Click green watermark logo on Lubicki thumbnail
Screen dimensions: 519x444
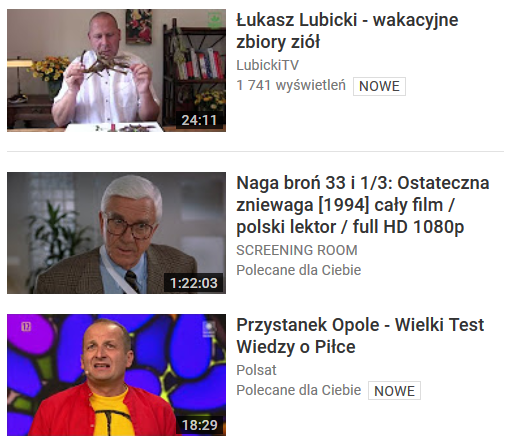tap(214, 20)
